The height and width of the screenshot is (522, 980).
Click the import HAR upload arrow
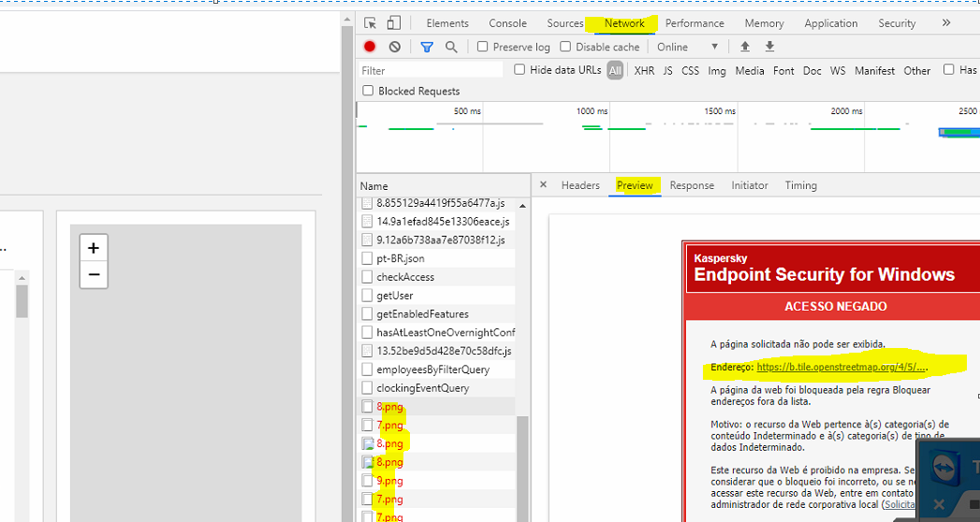[x=745, y=47]
